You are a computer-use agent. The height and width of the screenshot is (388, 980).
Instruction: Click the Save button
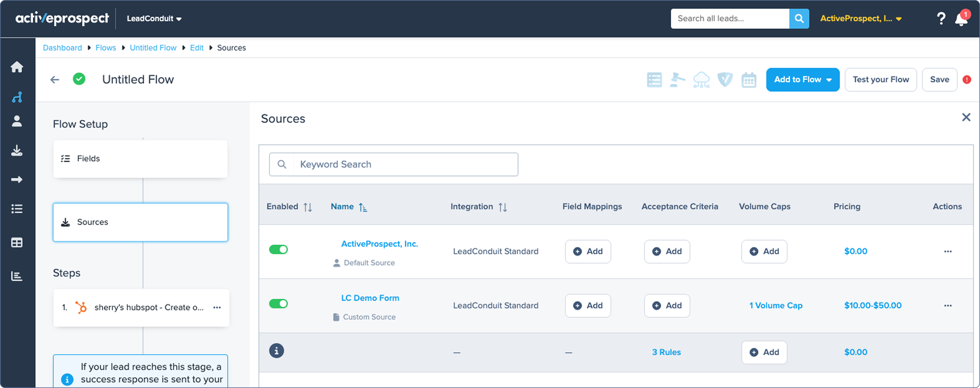(x=940, y=80)
